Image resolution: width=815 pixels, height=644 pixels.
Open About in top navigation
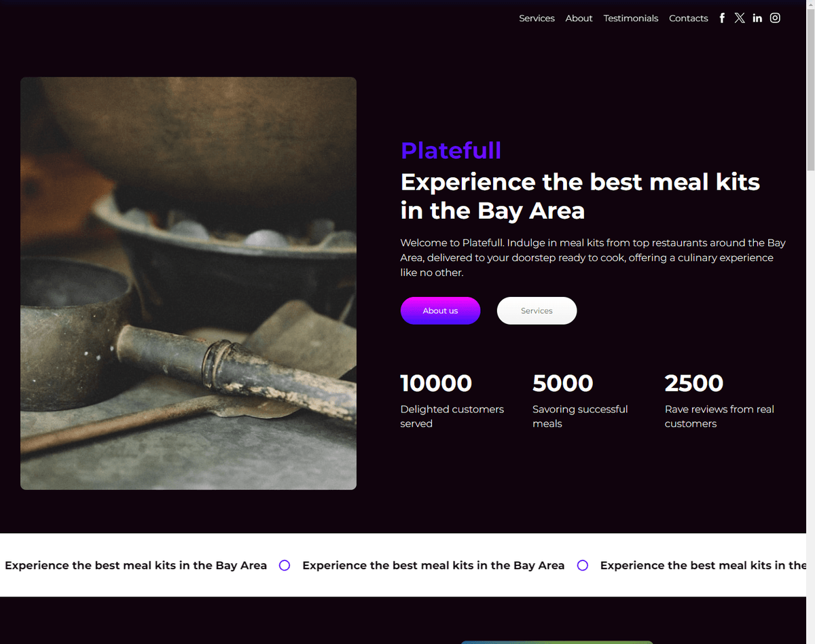click(579, 18)
